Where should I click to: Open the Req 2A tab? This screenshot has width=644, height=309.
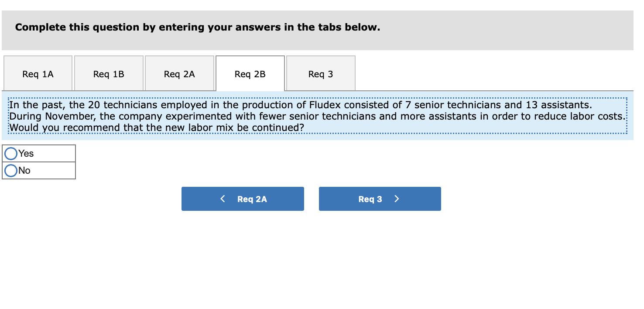pyautogui.click(x=179, y=73)
